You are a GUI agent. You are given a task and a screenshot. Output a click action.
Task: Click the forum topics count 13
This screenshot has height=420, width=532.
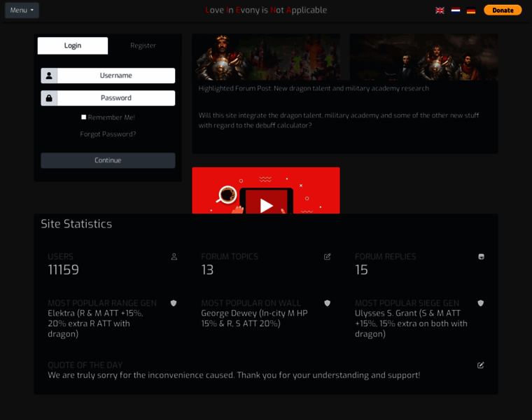pyautogui.click(x=207, y=269)
